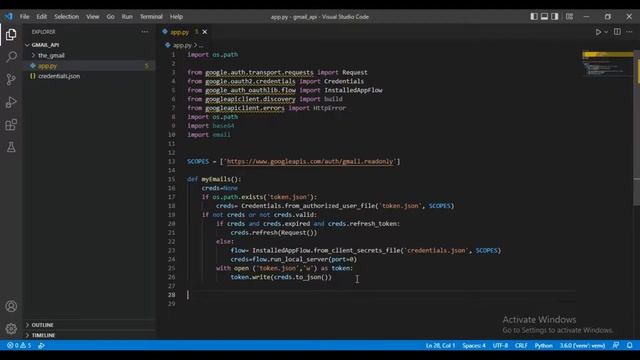This screenshot has height=360, width=640.
Task: Select the 3.6.0 venv Python interpreter
Action: pos(582,345)
